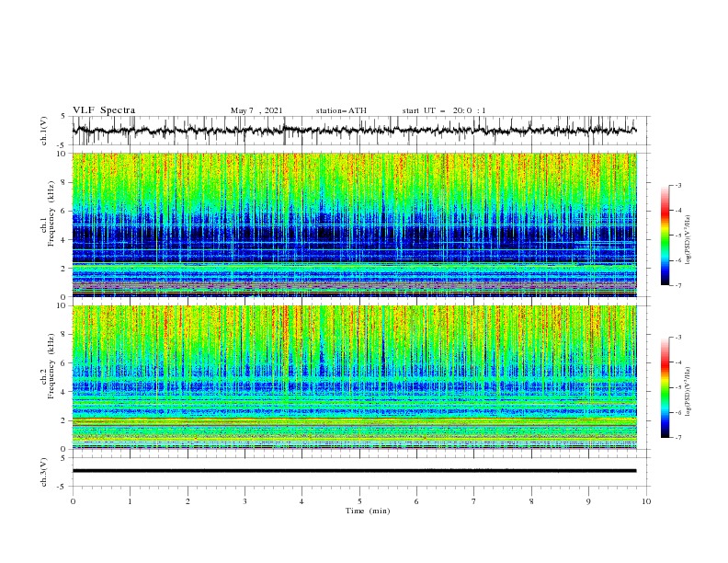Image resolution: width=728 pixels, height=563 pixels.
Task: Click the "station=ATH" header label
Action: point(341,110)
